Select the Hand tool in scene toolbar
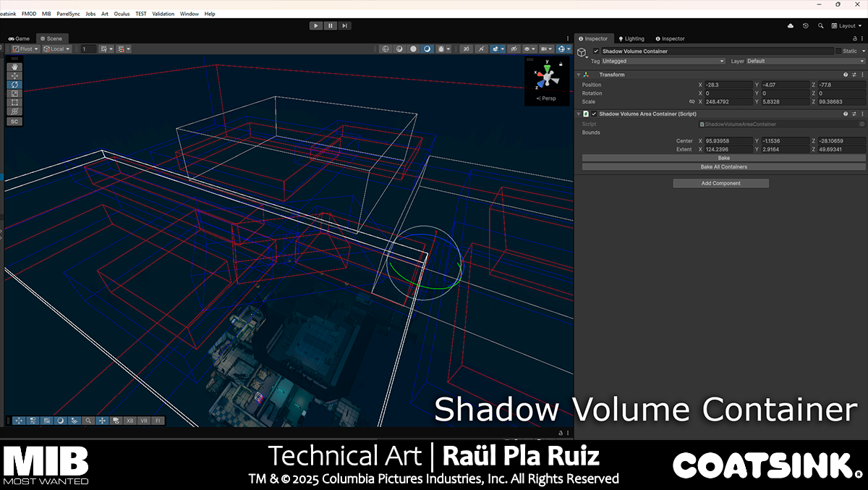The image size is (868, 490). pos(13,67)
